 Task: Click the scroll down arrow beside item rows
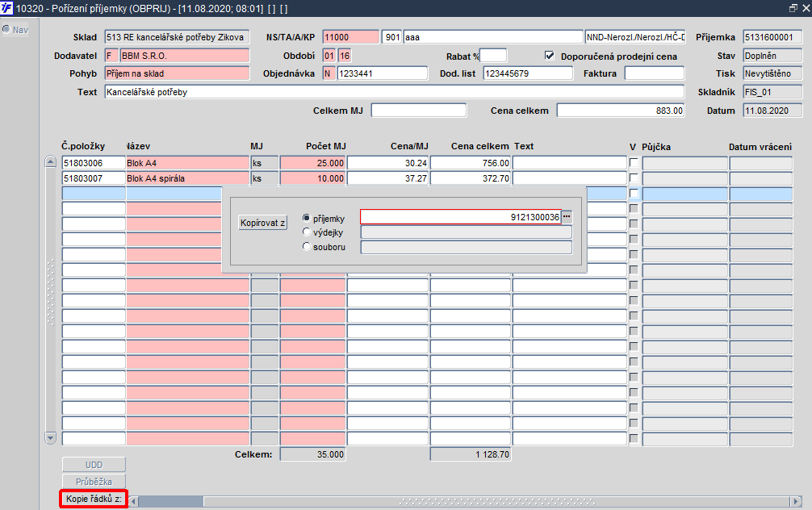point(50,438)
